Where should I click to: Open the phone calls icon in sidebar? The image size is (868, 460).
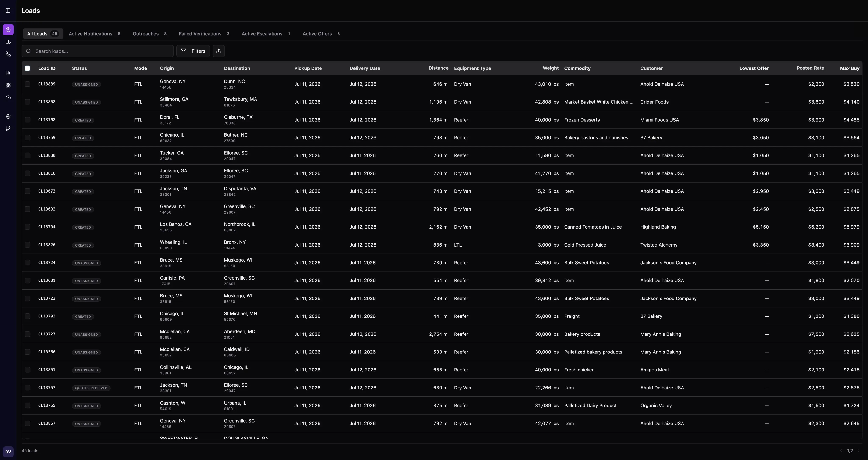(x=8, y=54)
